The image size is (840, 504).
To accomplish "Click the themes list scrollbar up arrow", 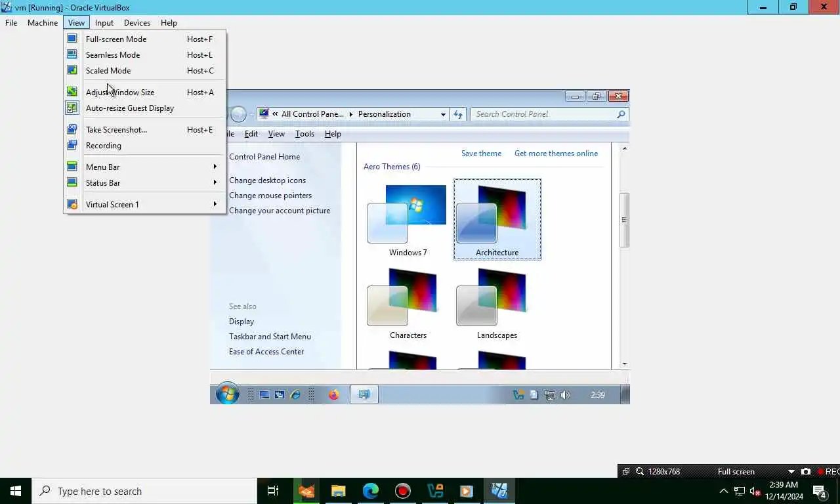I will click(625, 148).
